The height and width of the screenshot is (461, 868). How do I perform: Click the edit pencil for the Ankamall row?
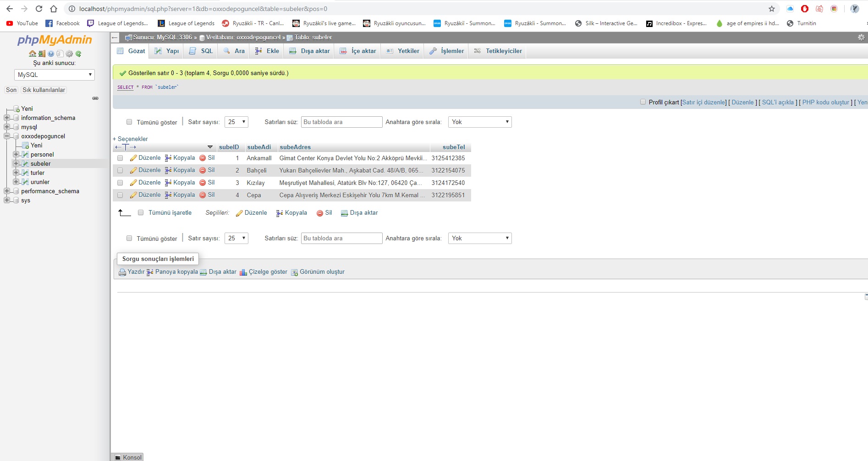(133, 158)
